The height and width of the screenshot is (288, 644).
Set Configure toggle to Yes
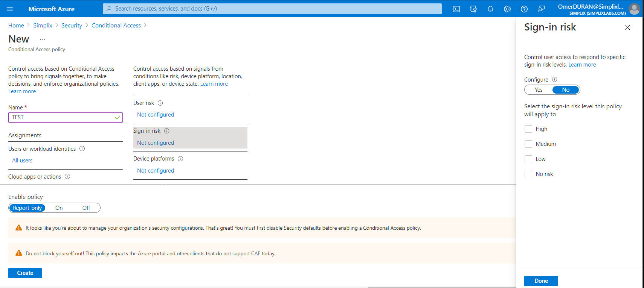click(539, 90)
